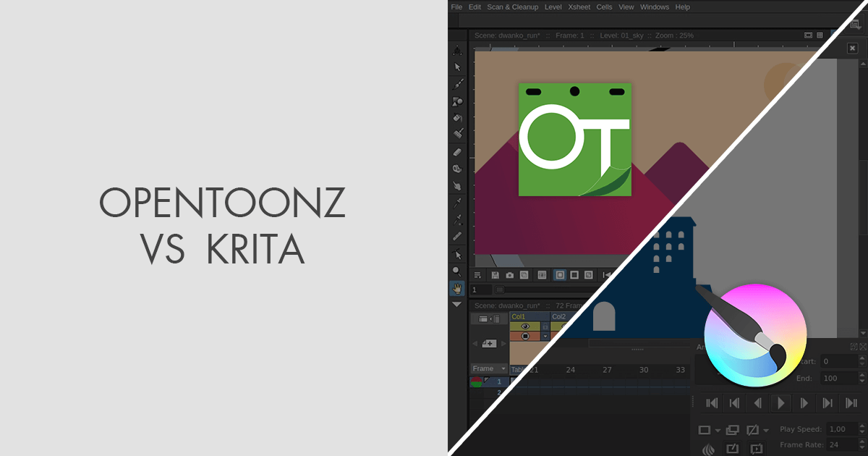Click the save scene icon in the viewer toolbar
The image size is (868, 456).
(496, 274)
